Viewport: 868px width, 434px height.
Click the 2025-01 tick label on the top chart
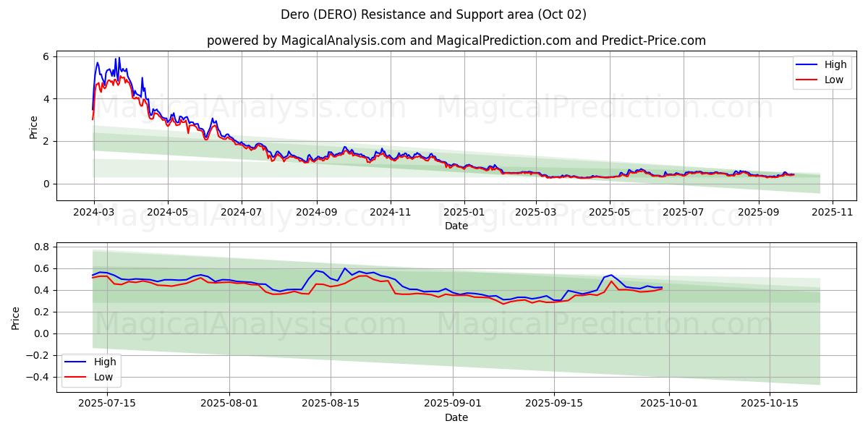click(464, 213)
